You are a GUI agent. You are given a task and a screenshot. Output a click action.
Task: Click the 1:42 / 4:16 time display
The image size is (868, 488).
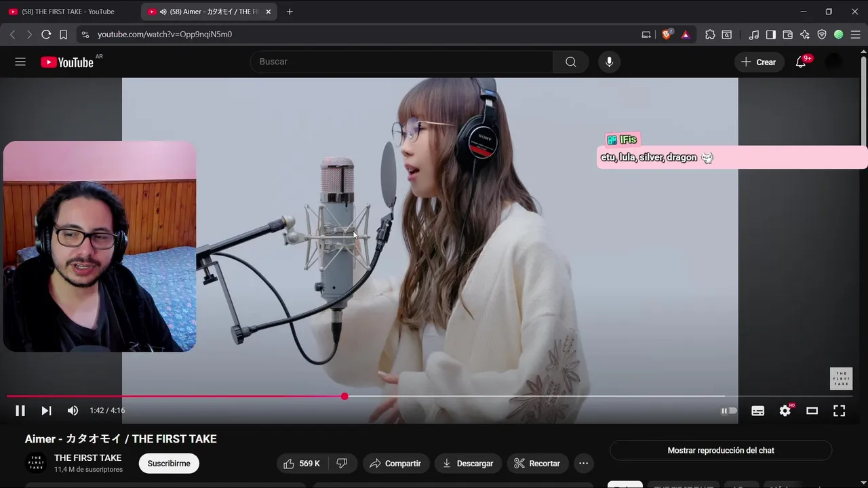coord(107,411)
